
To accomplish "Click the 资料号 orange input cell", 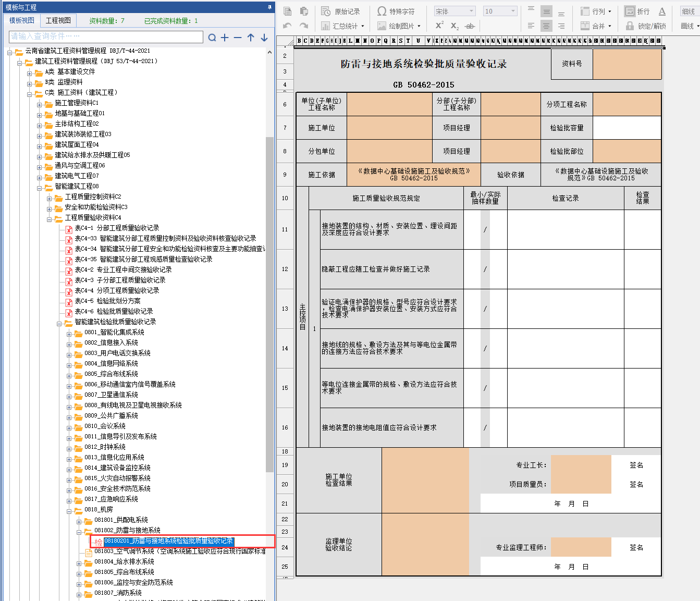I will [627, 64].
